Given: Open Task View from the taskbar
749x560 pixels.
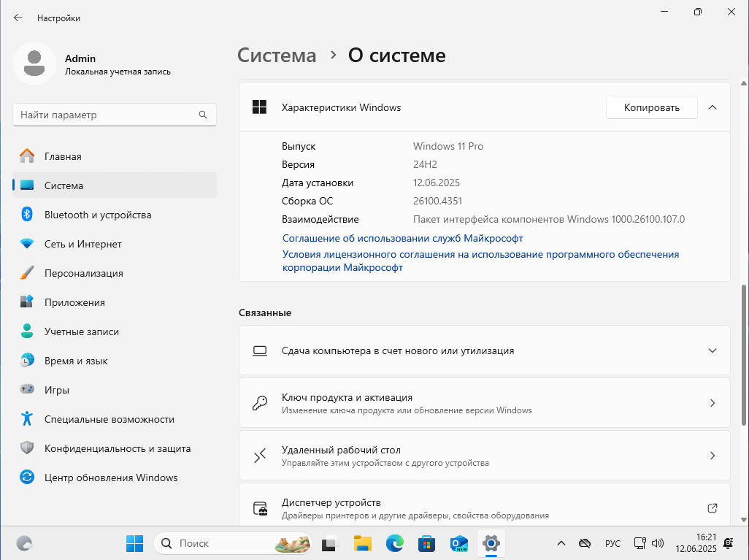Looking at the screenshot, I should [330, 543].
